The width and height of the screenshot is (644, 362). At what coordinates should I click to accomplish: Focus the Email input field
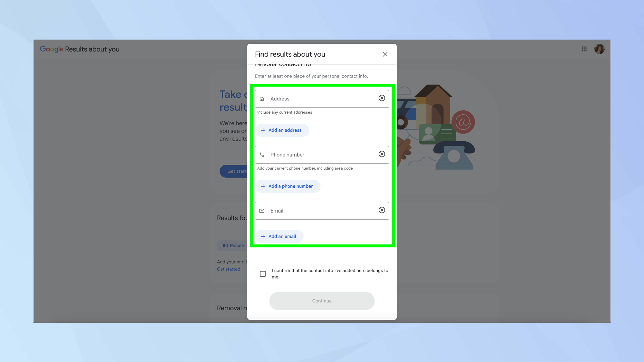[x=322, y=211]
